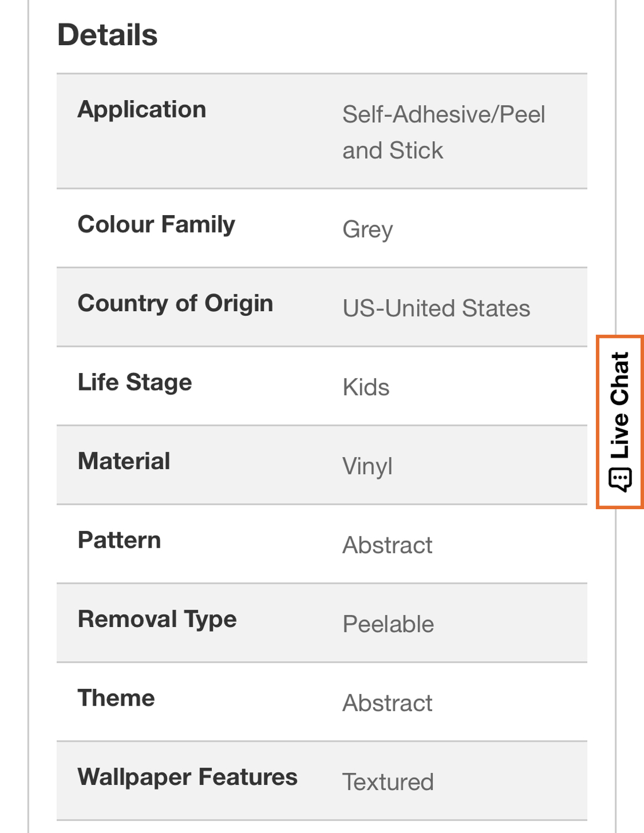The width and height of the screenshot is (644, 833).
Task: Select the Vinyl material value
Action: 367,466
